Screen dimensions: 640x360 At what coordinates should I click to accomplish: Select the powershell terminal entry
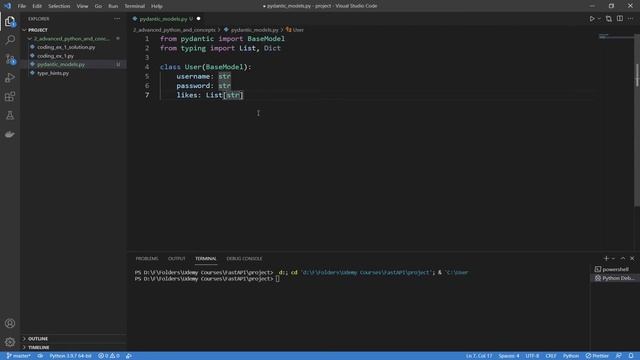pos(614,269)
